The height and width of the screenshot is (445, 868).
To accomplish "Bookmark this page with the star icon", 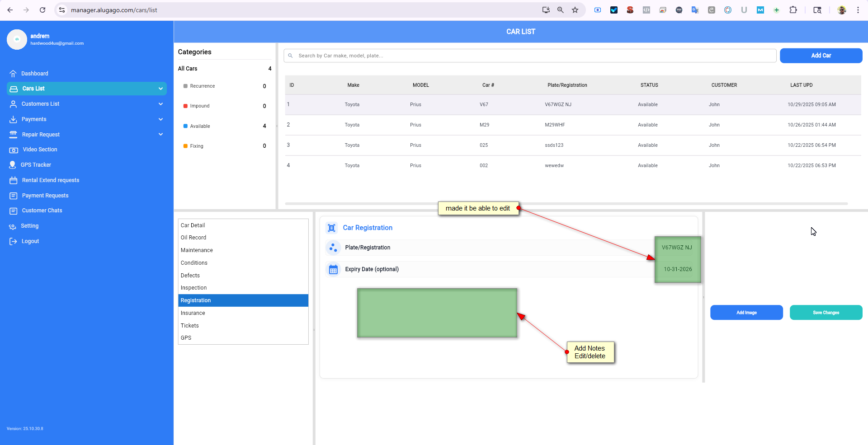I will coord(575,10).
